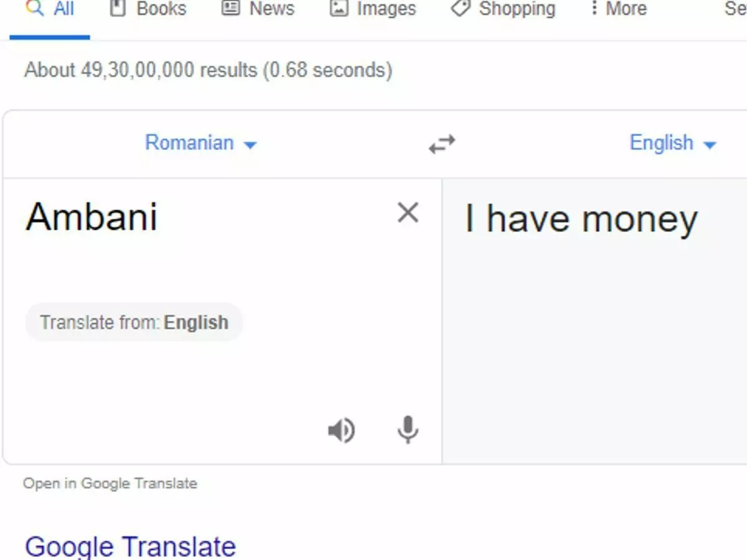Open the 'Open in Google Translate' link
The width and height of the screenshot is (747, 560).
110,483
